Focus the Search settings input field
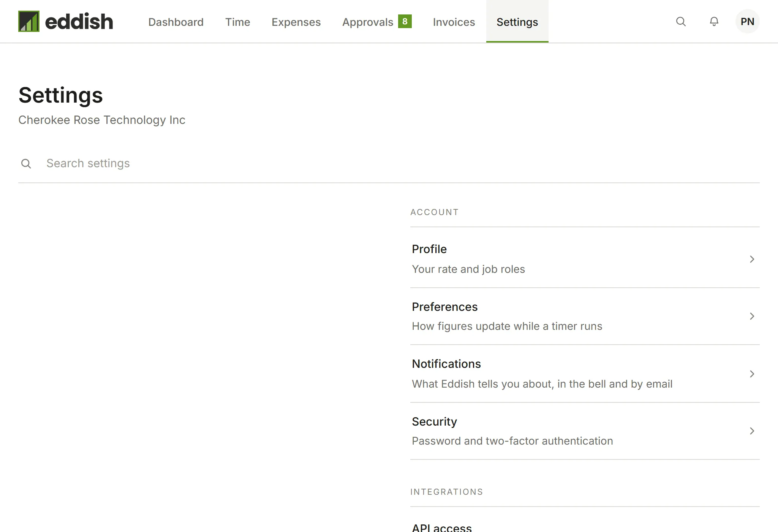 pyautogui.click(x=389, y=163)
